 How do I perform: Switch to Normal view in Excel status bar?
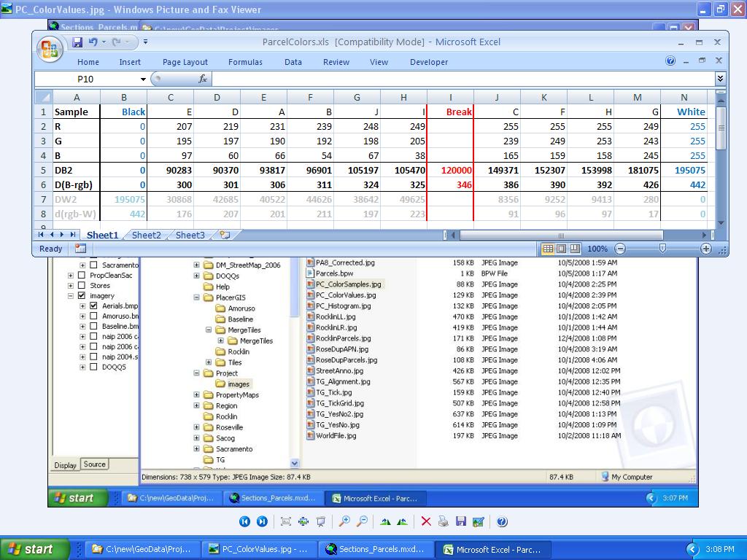548,249
